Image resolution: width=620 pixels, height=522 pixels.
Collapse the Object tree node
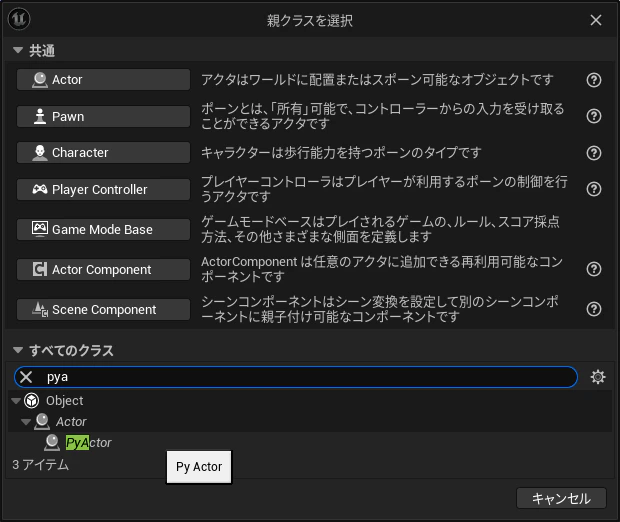click(16, 401)
